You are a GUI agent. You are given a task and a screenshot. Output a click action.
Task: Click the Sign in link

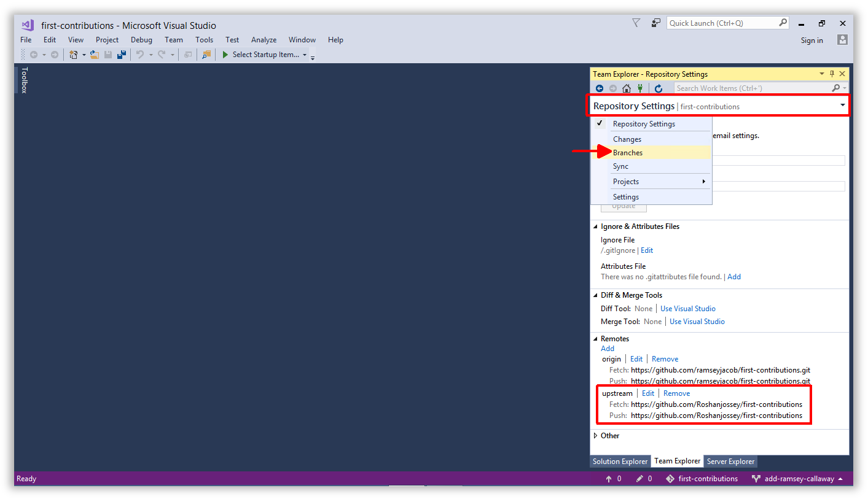[812, 41]
